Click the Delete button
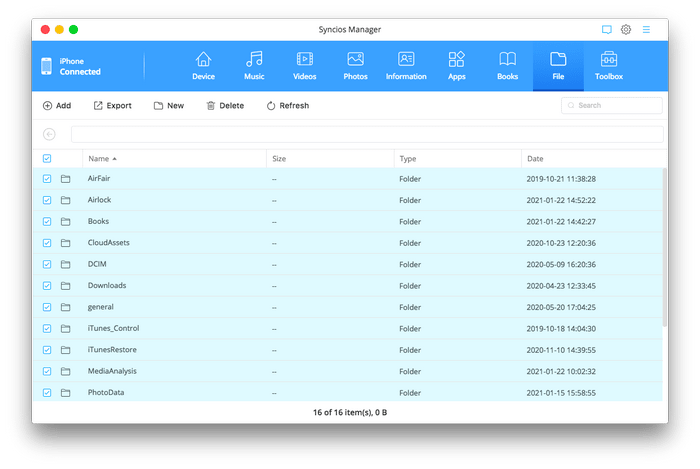The height and width of the screenshot is (469, 700). pos(225,106)
